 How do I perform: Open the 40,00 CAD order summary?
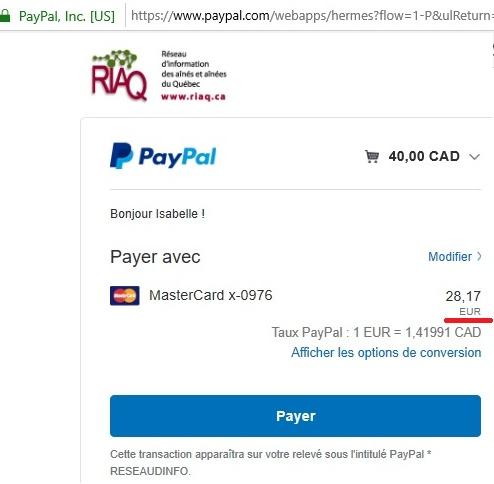[424, 156]
